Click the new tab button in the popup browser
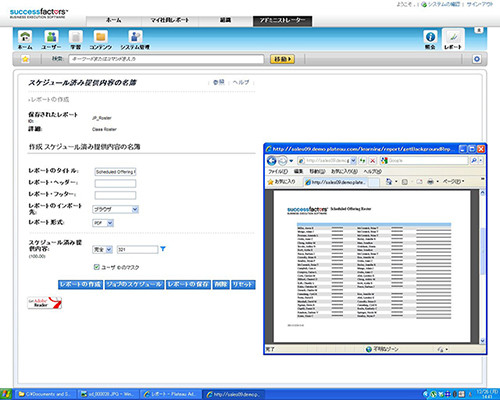Viewport: 500px width, 400px height. pyautogui.click(x=375, y=182)
